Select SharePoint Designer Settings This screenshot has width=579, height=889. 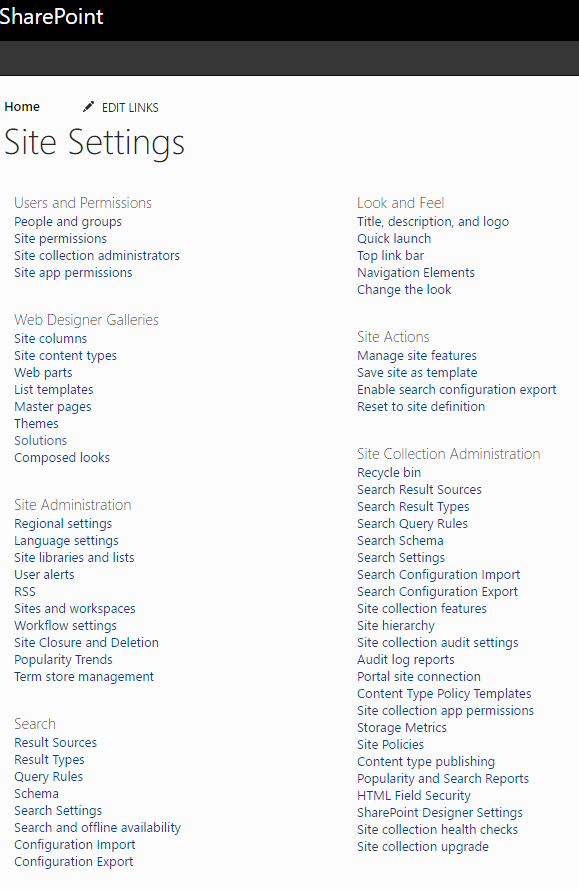pos(440,812)
